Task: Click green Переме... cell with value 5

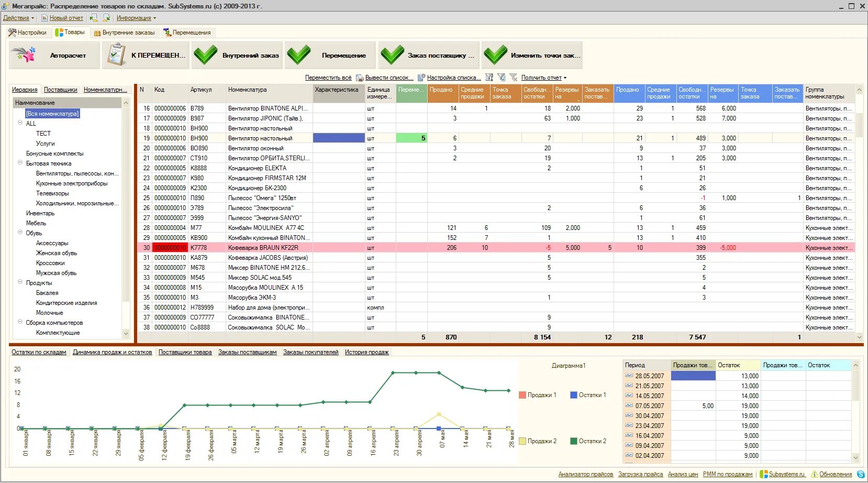Action: 411,138
